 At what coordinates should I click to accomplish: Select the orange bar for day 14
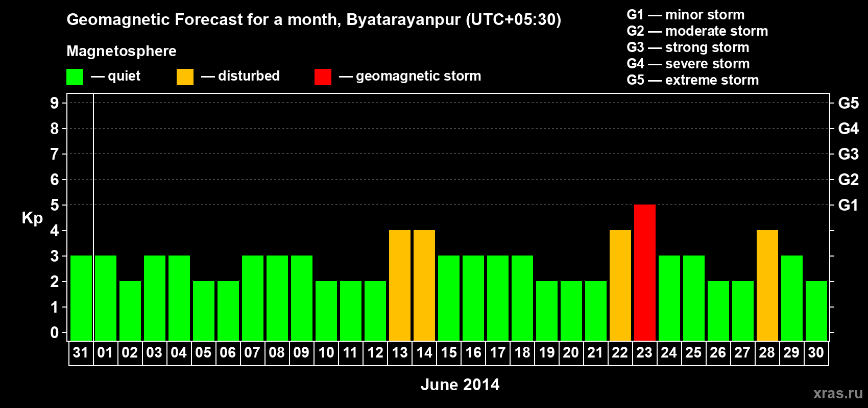coord(424,285)
